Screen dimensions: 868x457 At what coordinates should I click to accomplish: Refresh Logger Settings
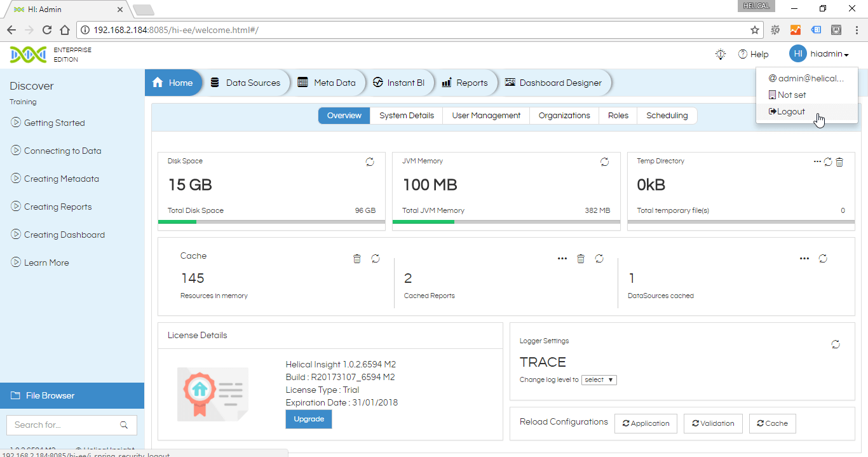[836, 344]
